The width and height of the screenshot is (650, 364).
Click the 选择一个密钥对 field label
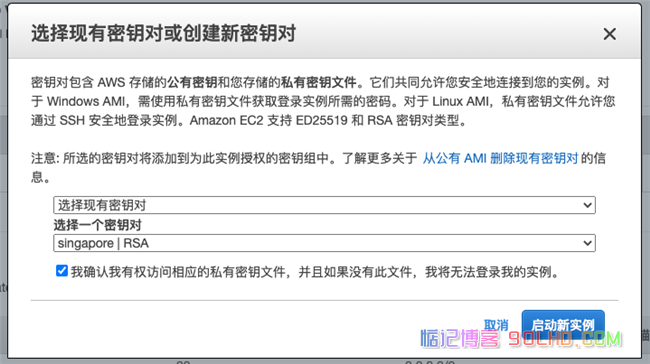97,225
